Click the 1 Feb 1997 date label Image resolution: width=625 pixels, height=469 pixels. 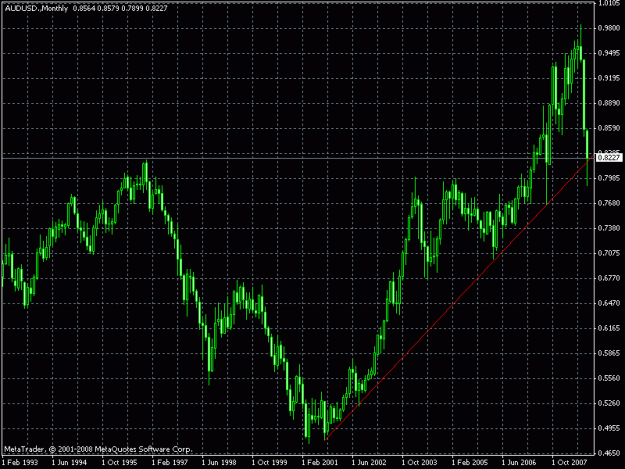tap(169, 463)
